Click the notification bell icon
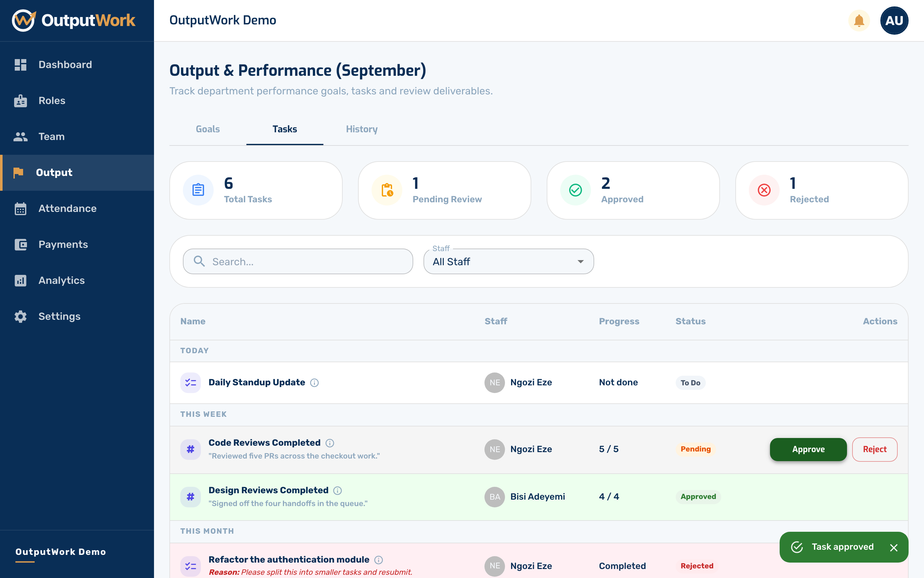Screen dimensions: 924x578 [859, 21]
